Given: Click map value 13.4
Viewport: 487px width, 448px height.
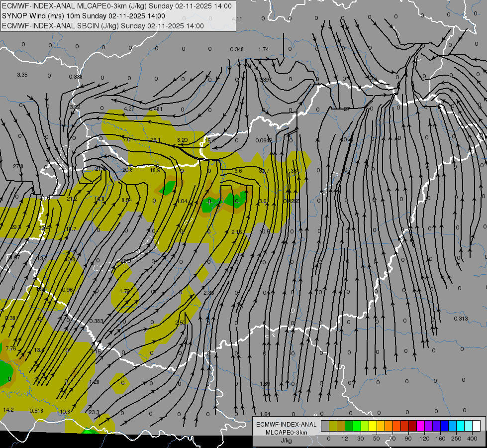Looking at the screenshot, I should tap(39, 350).
